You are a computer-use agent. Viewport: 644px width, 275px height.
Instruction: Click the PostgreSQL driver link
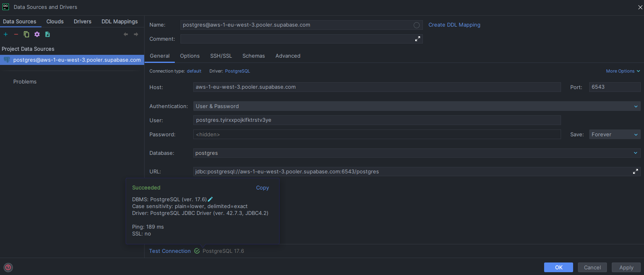[238, 71]
